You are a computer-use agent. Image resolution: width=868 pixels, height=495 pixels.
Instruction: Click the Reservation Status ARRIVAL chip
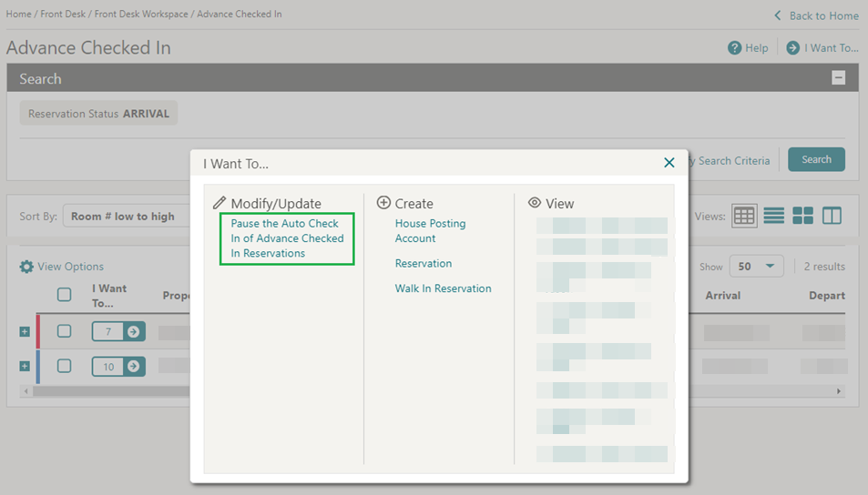[98, 114]
